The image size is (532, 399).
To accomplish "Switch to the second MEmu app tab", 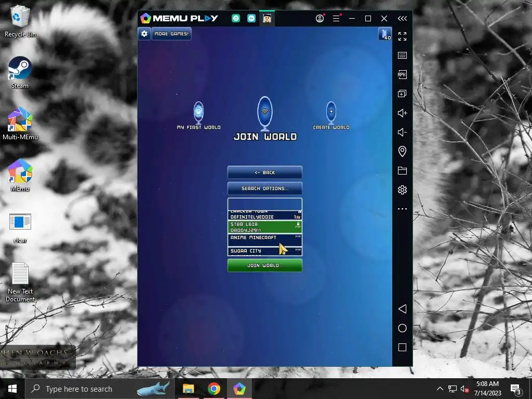I will 251,18.
